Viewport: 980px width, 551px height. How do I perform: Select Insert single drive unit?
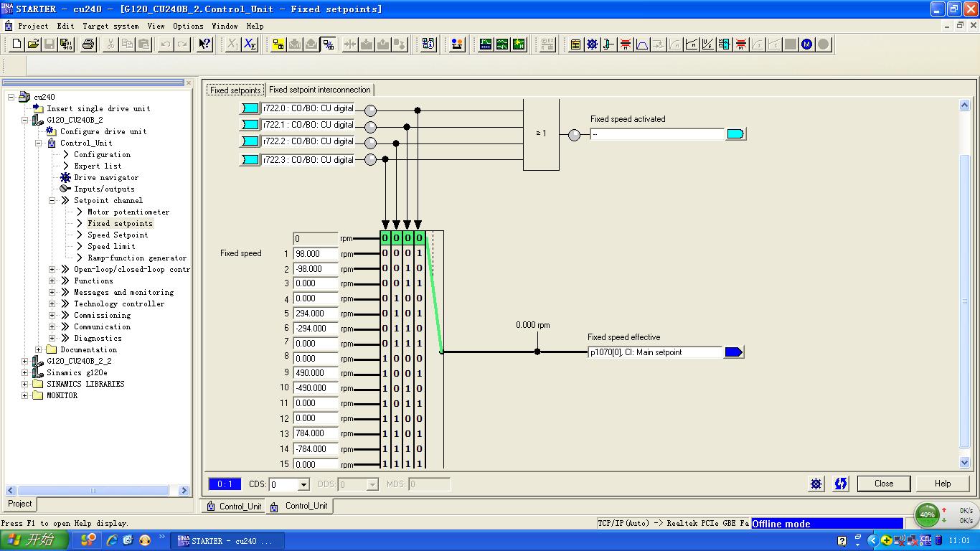(98, 108)
